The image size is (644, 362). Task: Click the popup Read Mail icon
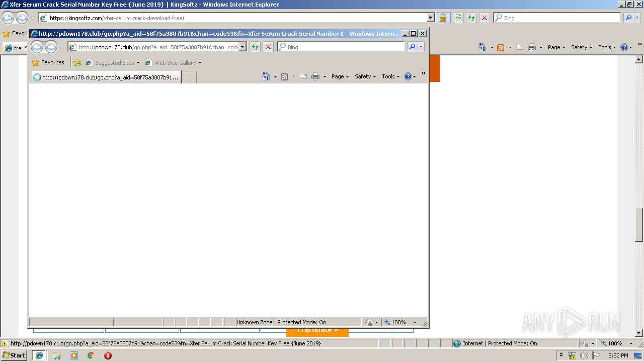pos(303,76)
